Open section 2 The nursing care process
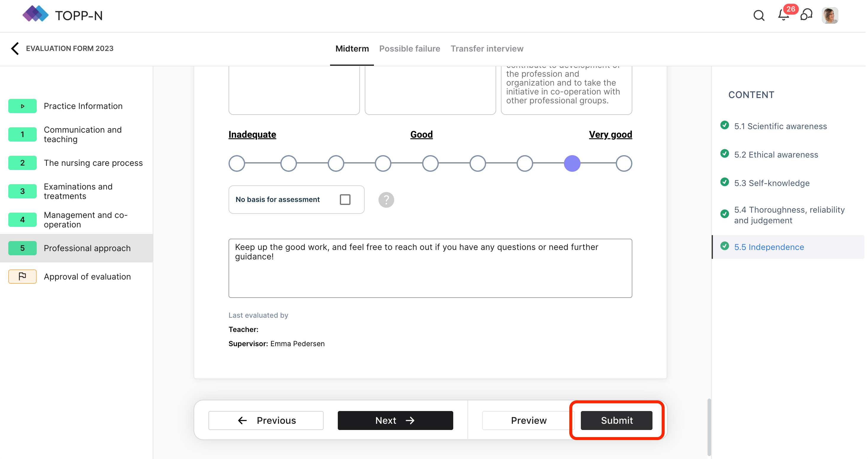868x459 pixels. coord(93,163)
